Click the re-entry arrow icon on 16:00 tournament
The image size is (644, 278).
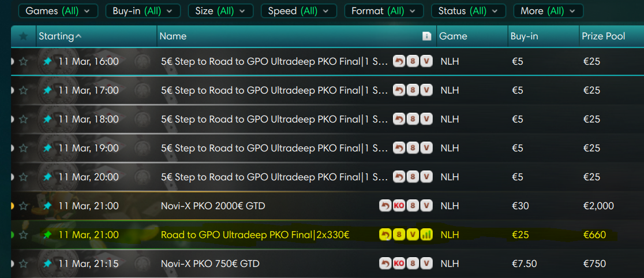coord(399,61)
